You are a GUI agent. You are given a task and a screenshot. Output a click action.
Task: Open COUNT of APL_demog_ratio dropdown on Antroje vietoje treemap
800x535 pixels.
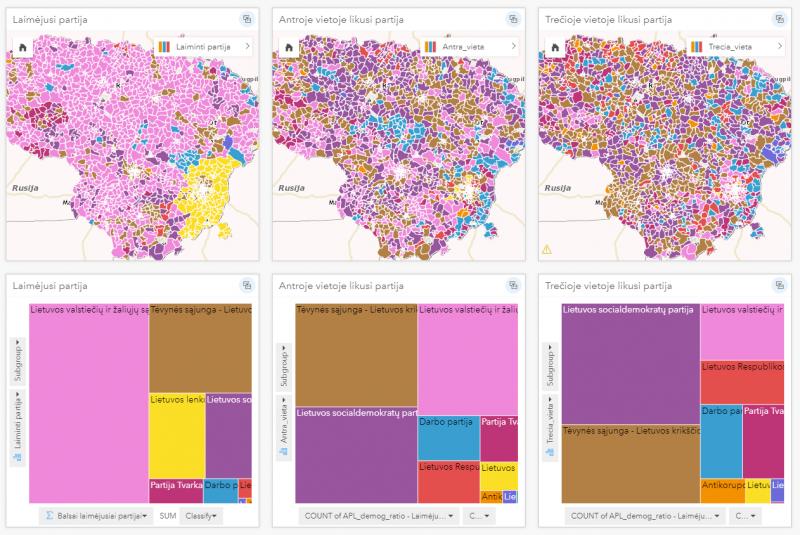tap(379, 516)
